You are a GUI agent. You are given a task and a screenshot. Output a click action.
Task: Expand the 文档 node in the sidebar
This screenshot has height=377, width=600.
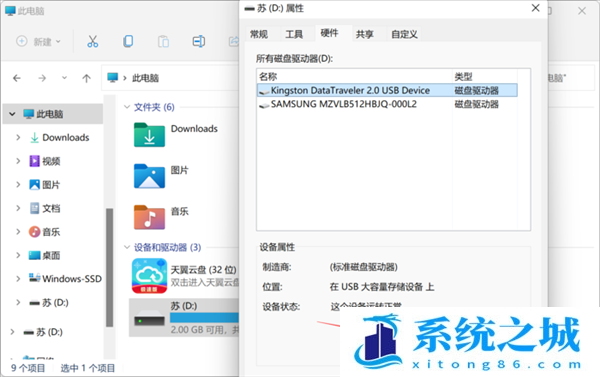[x=18, y=208]
